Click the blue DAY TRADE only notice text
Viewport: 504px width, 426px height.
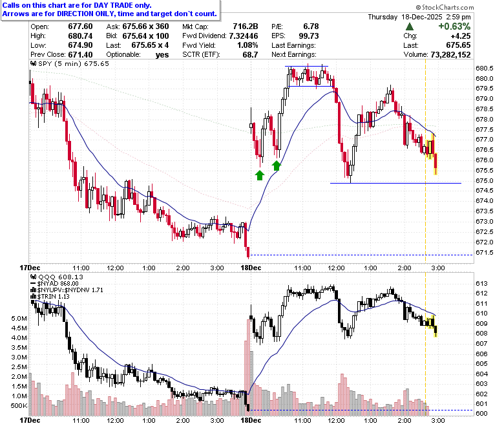pos(77,5)
